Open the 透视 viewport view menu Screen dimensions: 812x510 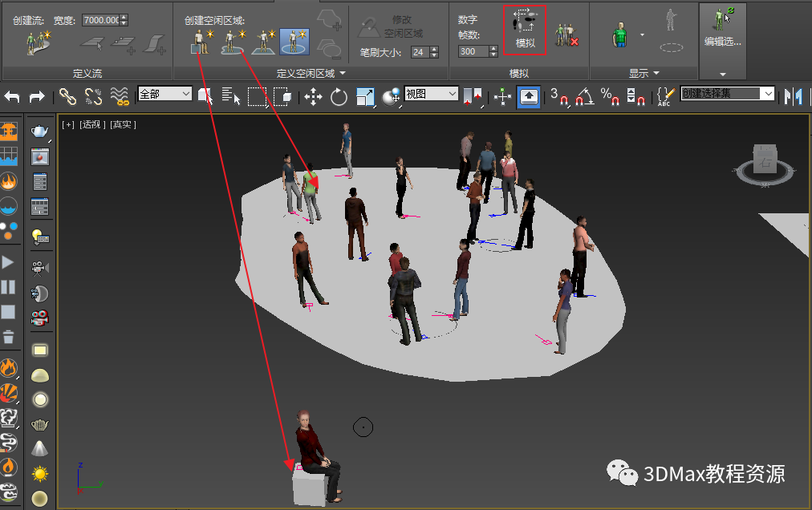pyautogui.click(x=90, y=124)
